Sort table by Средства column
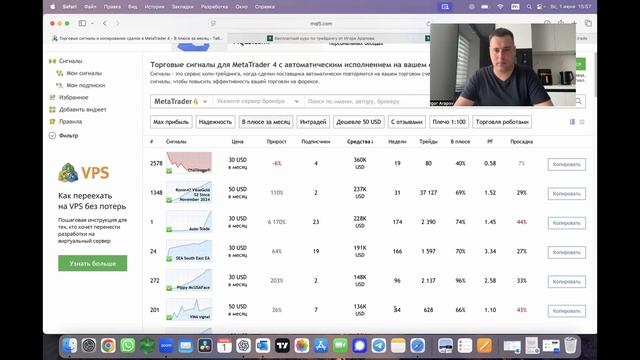Screen dimensions: 640x360 pyautogui.click(x=360, y=142)
